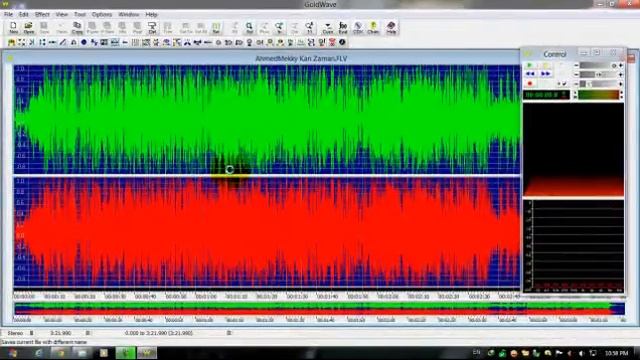Image resolution: width=640 pixels, height=360 pixels.
Task: Click the selection range text in status bar
Action: tap(159, 333)
